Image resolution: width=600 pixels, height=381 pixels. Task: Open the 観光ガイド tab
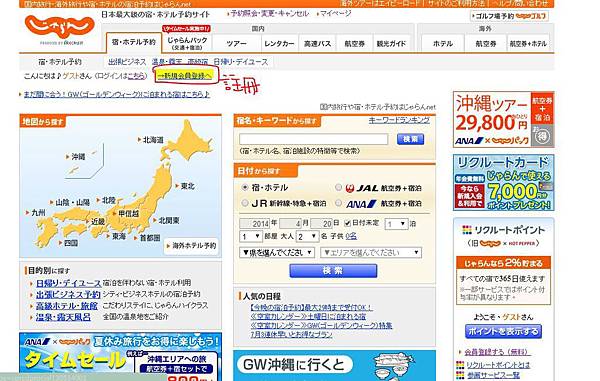click(391, 44)
